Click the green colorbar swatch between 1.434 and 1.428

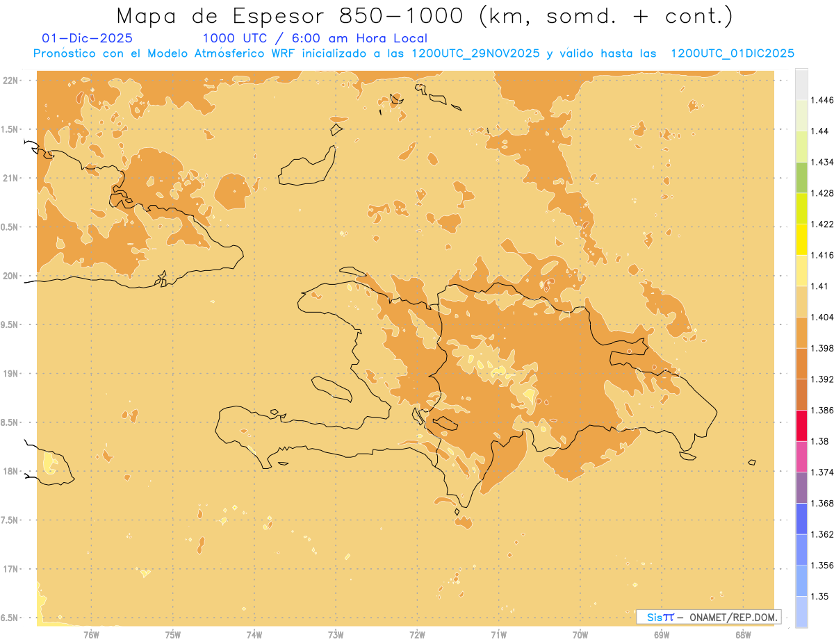pyautogui.click(x=801, y=177)
